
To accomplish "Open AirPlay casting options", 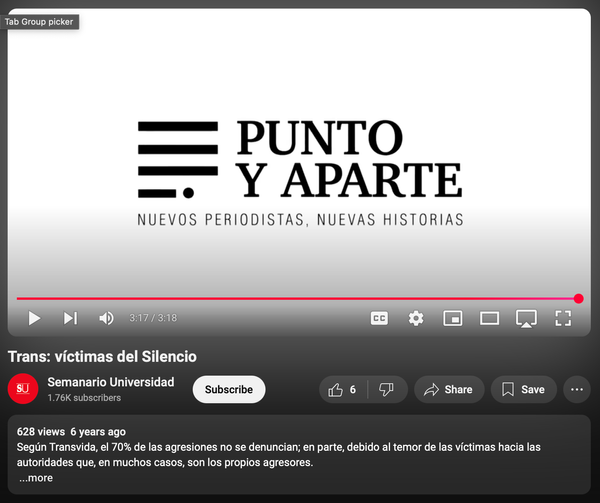I will [526, 319].
